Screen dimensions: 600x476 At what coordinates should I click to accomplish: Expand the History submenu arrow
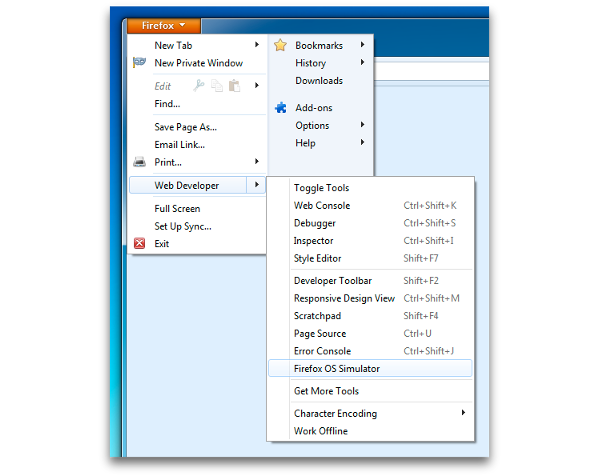pos(362,63)
